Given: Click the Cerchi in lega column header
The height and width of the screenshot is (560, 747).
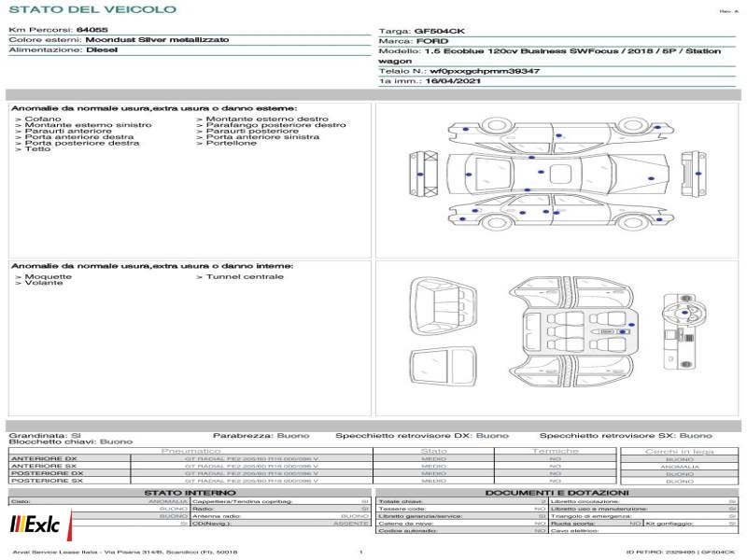Looking at the screenshot, I should pos(680,451).
